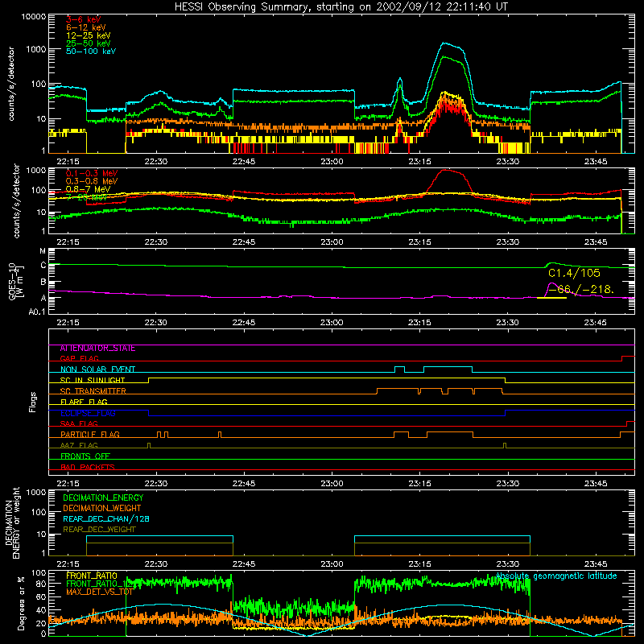Select the red 3-6 keV legend label
Screen dimensions: 644x644
coord(83,19)
